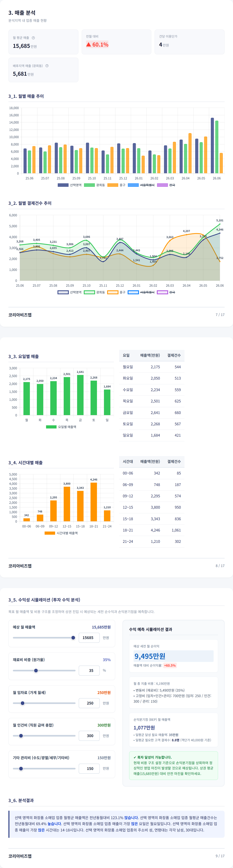
Task: Toggle 중구 legend in 월별 매출 추이 chart
Action: (116, 185)
